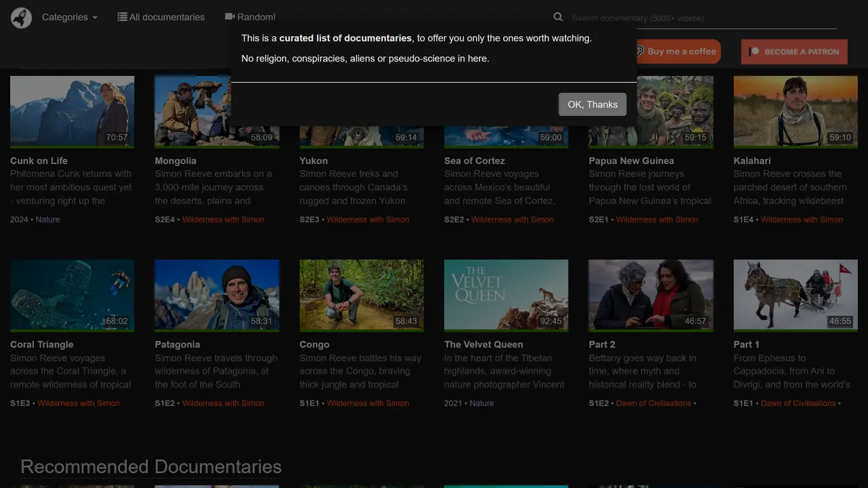Click the search magnifier icon

click(x=558, y=17)
